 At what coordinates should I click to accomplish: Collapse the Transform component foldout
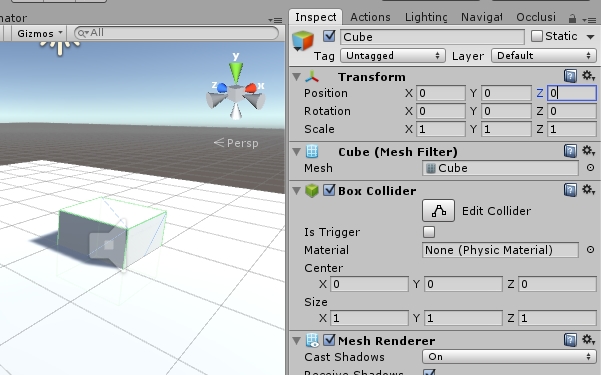click(296, 76)
